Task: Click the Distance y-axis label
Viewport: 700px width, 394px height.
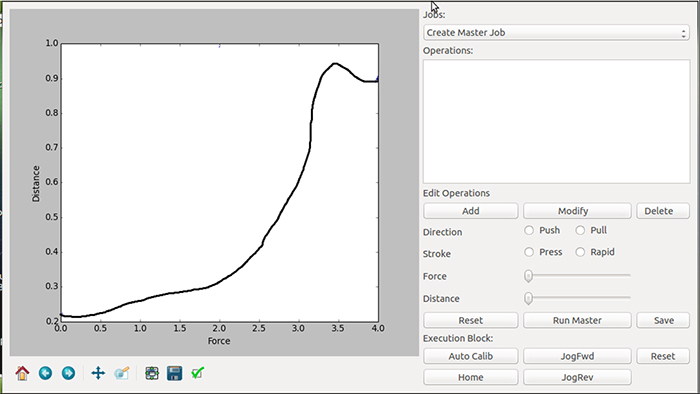Action: click(x=36, y=183)
